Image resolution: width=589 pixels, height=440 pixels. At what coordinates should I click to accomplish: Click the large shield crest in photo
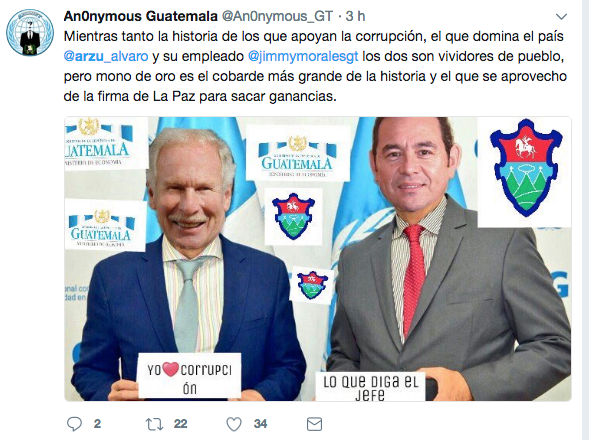point(525,168)
